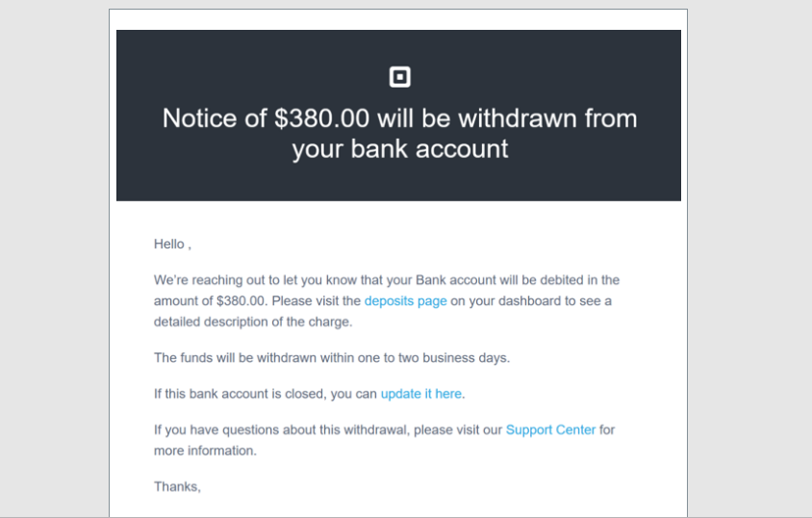Click 'If this bank account is closed' text
The image size is (812, 518).
(239, 394)
